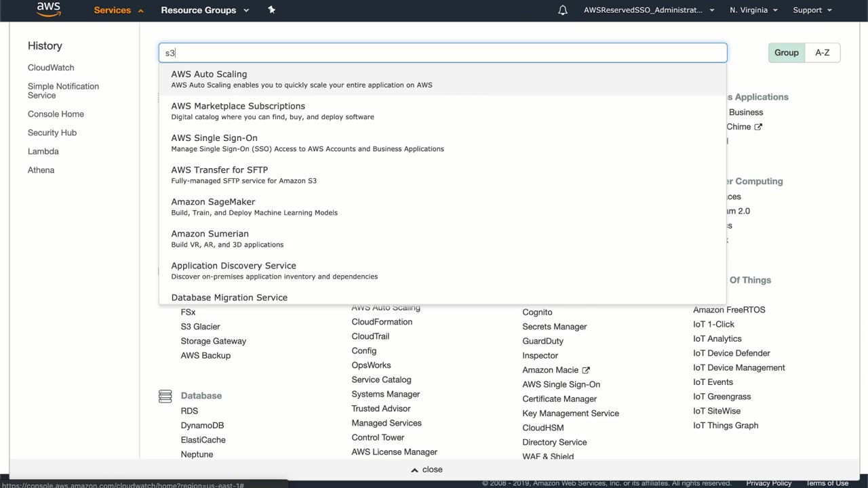
Task: Open CloudWatch from History
Action: [51, 68]
